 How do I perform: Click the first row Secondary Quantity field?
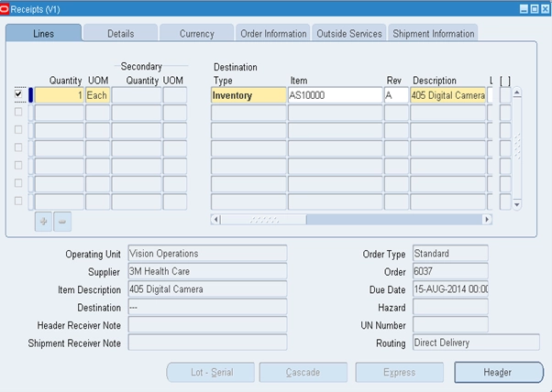click(137, 95)
